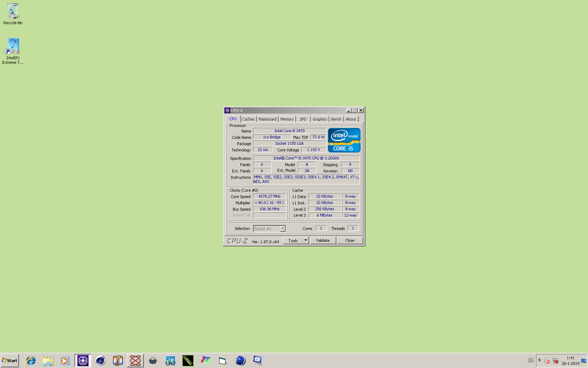Viewport: 588px width, 368px height.
Task: Switch to the Caches tab
Action: click(x=248, y=119)
